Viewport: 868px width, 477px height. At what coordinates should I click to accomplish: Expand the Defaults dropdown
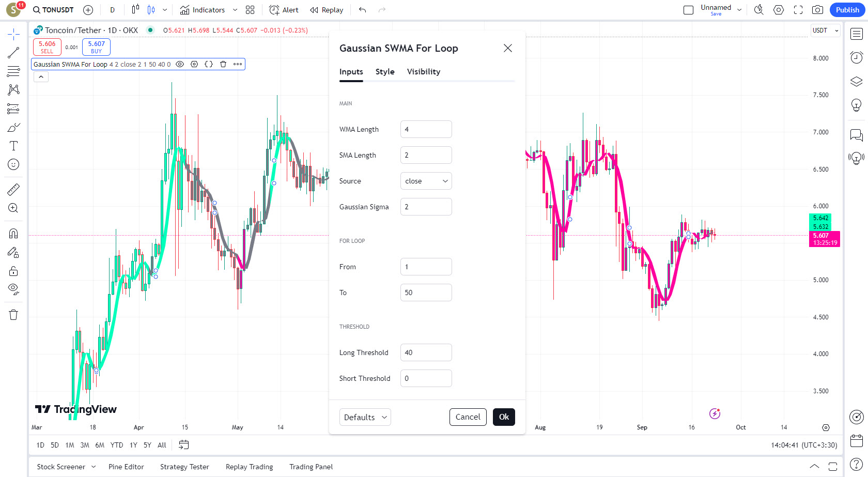365,417
